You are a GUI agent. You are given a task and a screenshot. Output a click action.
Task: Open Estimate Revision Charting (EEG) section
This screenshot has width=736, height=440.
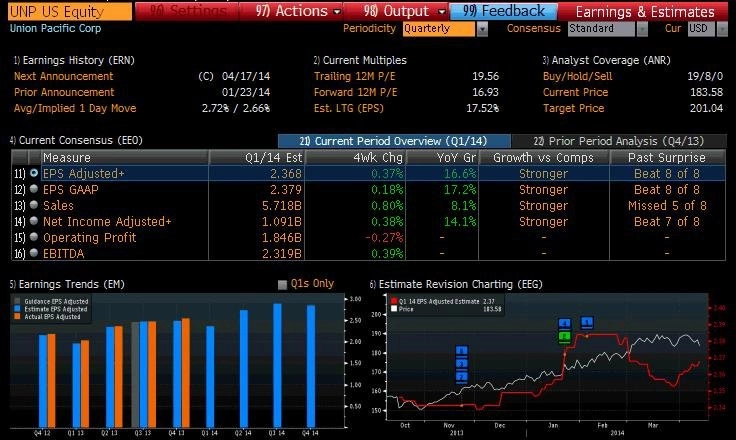point(456,284)
